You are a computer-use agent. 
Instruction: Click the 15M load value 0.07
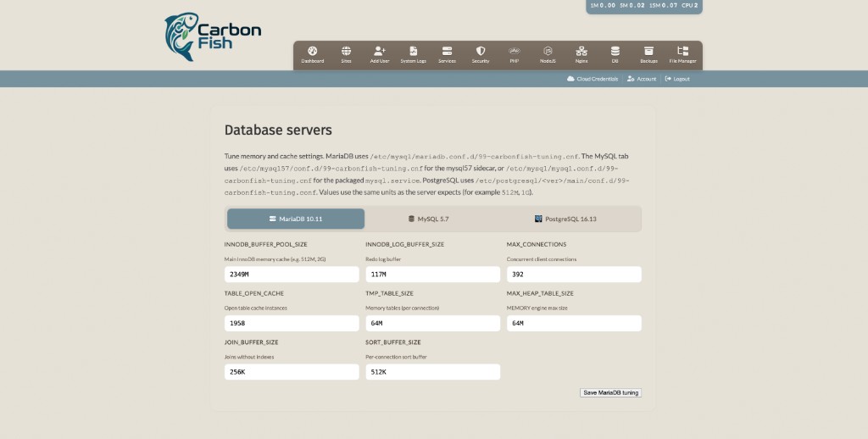click(670, 5)
